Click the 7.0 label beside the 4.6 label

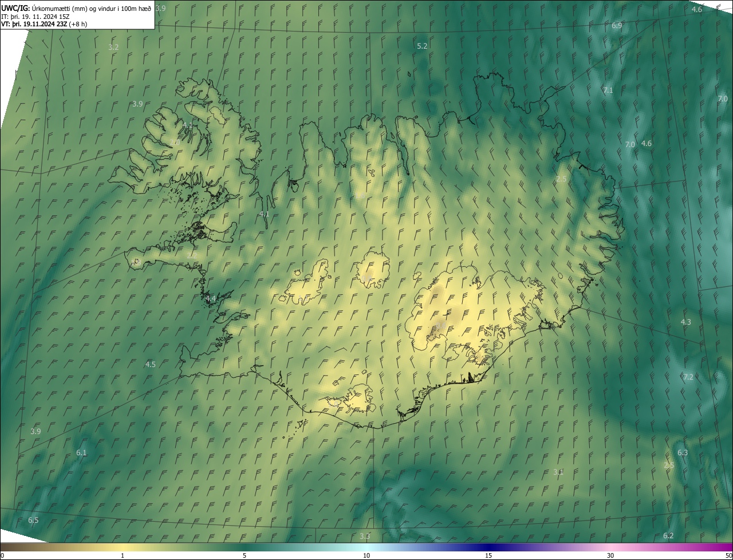[x=630, y=145]
